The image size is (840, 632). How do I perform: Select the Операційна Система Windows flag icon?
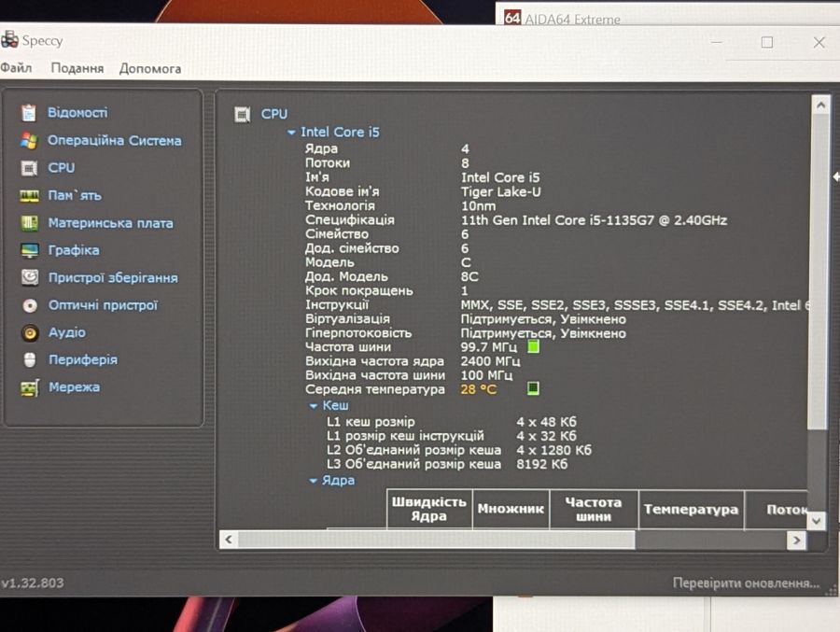29,140
